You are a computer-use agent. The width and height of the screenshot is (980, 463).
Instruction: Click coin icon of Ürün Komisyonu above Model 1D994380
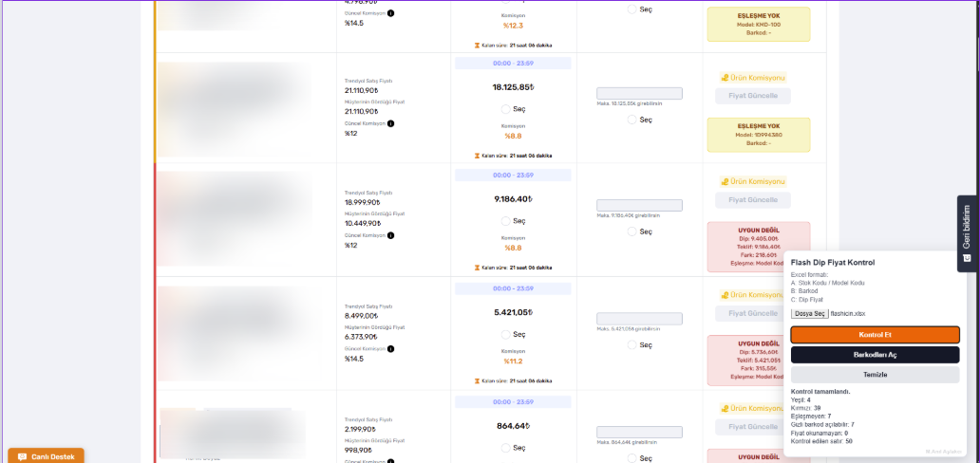click(725, 78)
